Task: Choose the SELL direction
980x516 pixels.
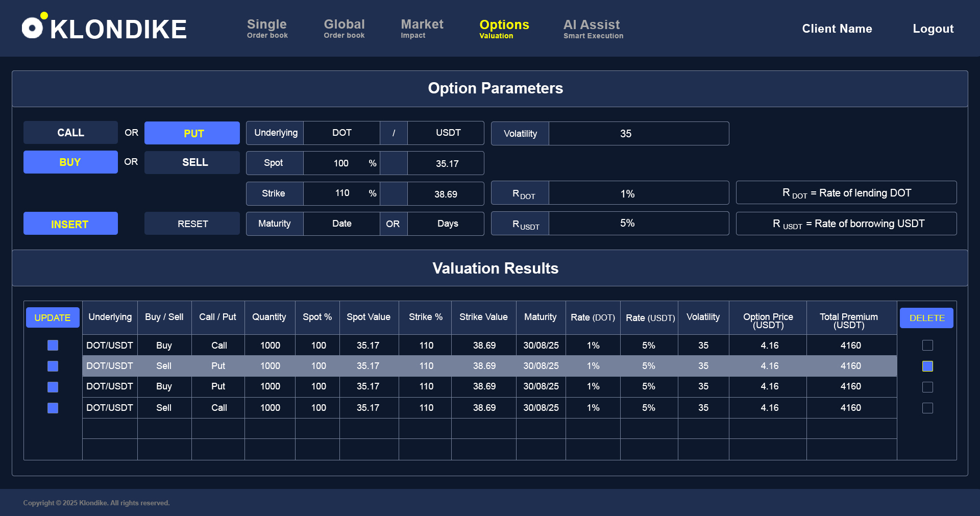Action: tap(192, 162)
